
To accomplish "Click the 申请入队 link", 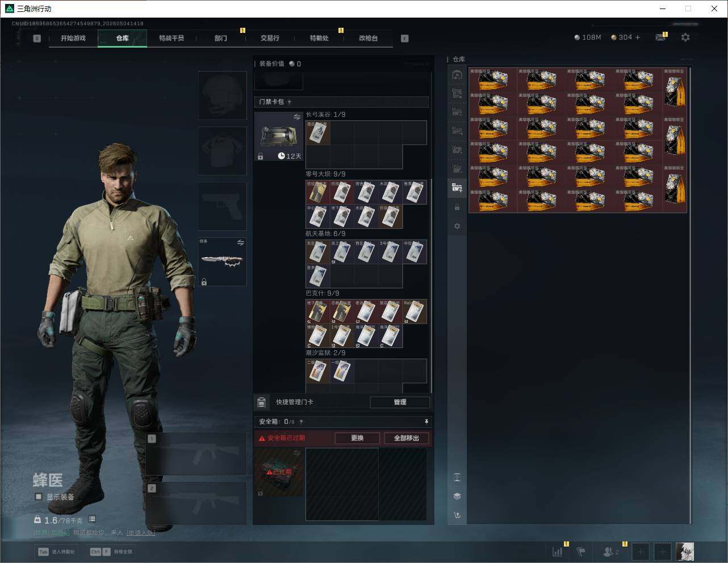I will [x=140, y=533].
